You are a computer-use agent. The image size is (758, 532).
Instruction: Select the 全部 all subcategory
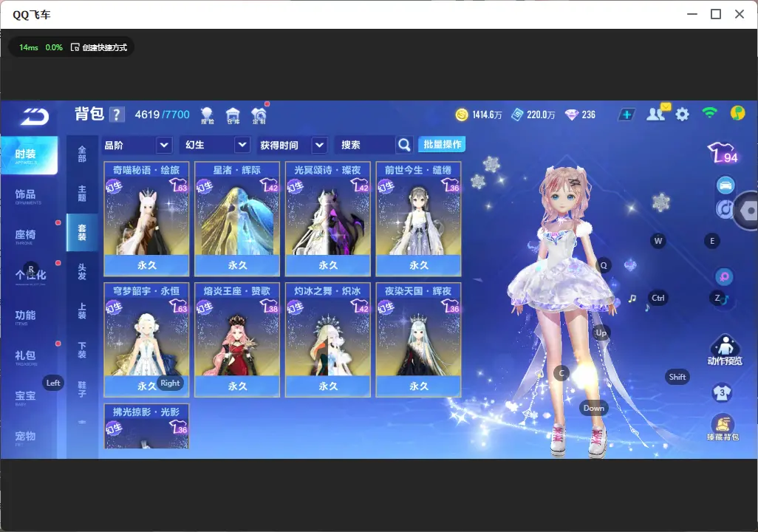(82, 154)
